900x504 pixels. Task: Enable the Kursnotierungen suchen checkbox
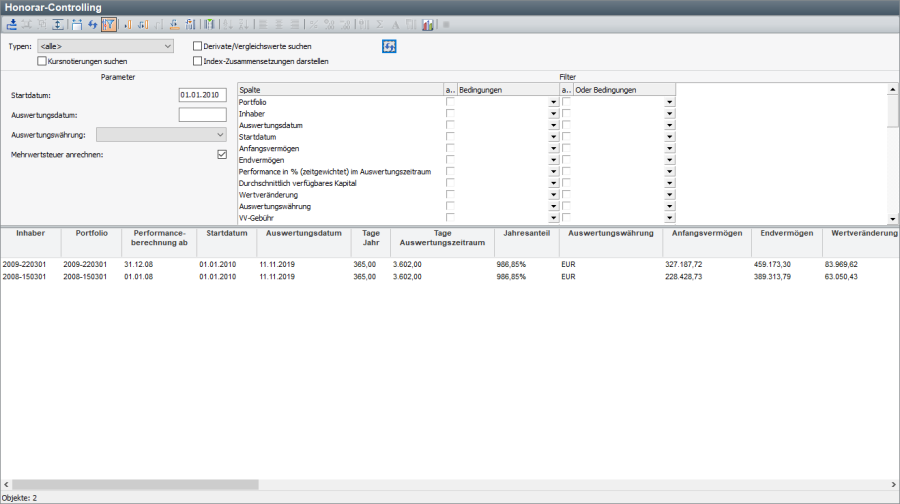(x=42, y=61)
